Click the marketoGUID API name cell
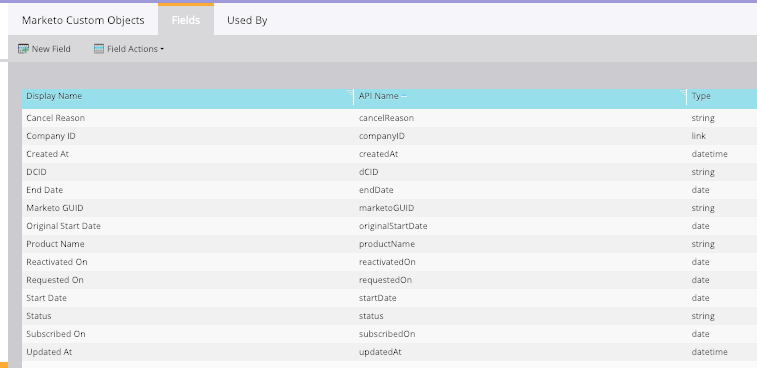The image size is (757, 368). 386,208
